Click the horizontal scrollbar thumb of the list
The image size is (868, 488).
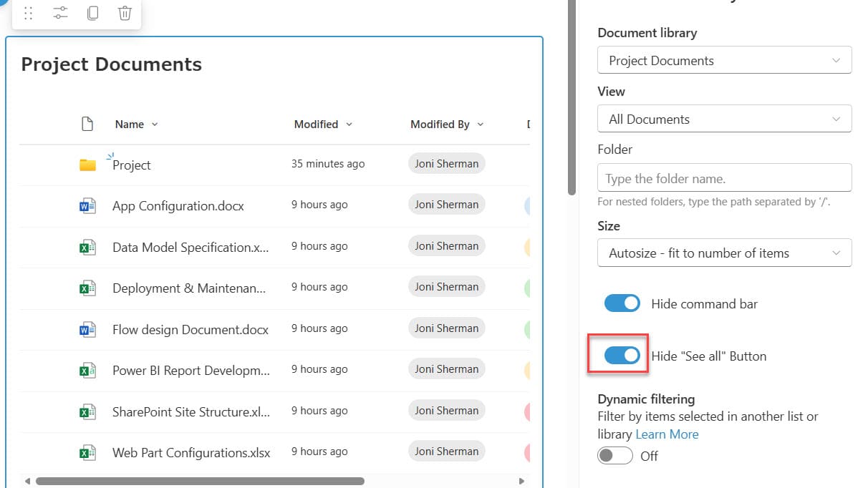point(200,482)
